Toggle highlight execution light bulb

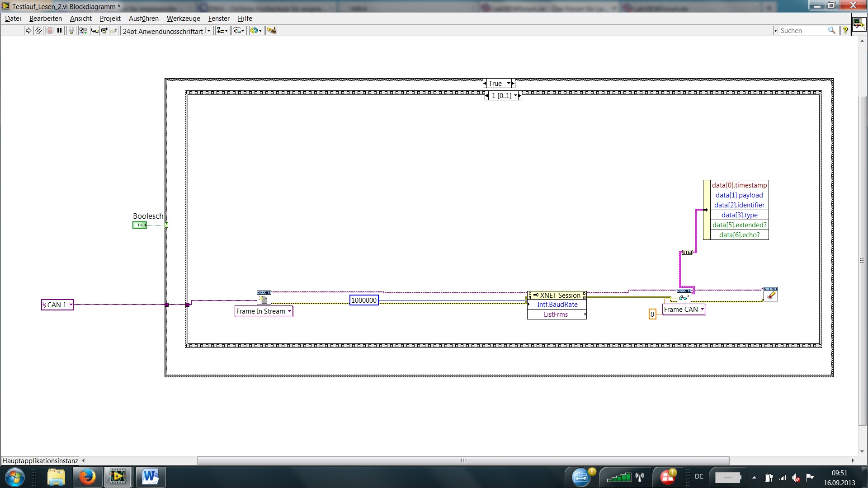(x=71, y=31)
